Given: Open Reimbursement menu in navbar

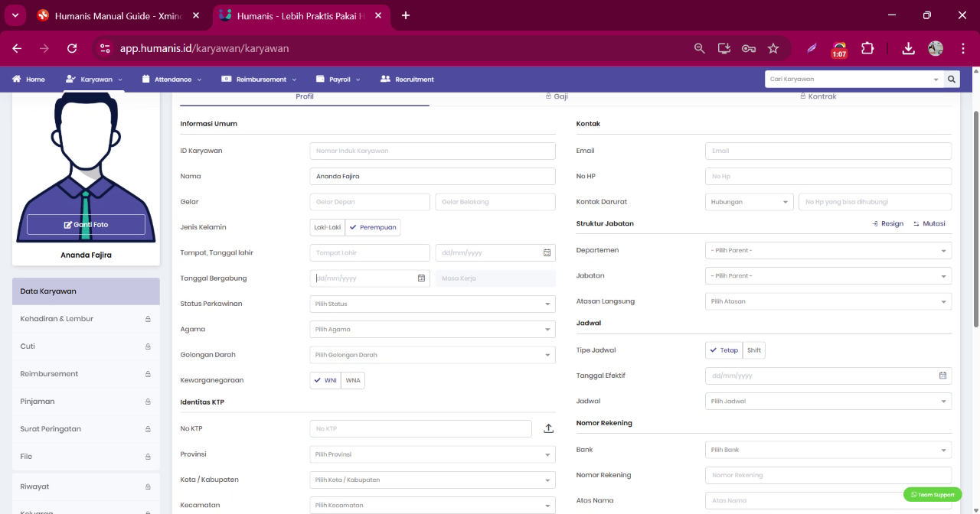Looking at the screenshot, I should pos(259,79).
